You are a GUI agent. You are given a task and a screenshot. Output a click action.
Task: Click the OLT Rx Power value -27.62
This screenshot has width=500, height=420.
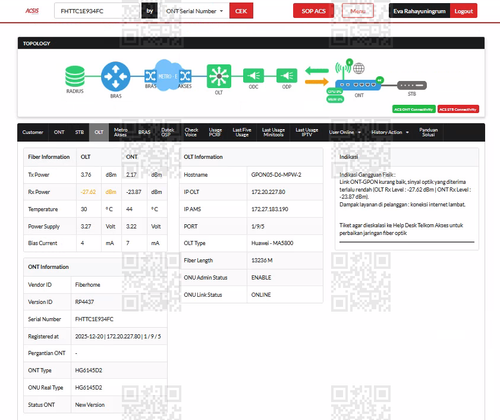click(88, 192)
